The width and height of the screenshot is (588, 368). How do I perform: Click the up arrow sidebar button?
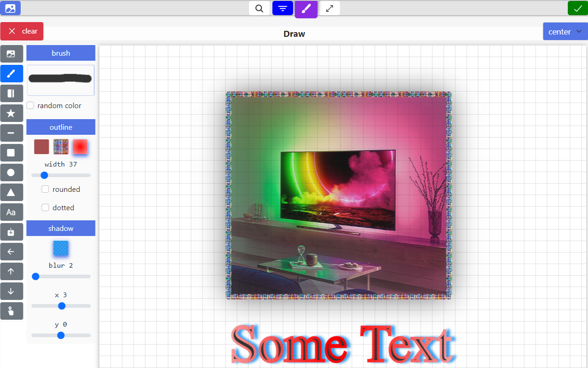coord(11,271)
